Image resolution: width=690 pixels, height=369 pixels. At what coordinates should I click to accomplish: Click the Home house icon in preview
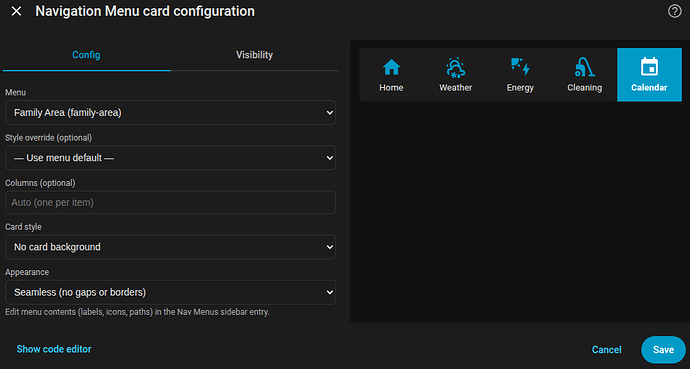tap(391, 68)
